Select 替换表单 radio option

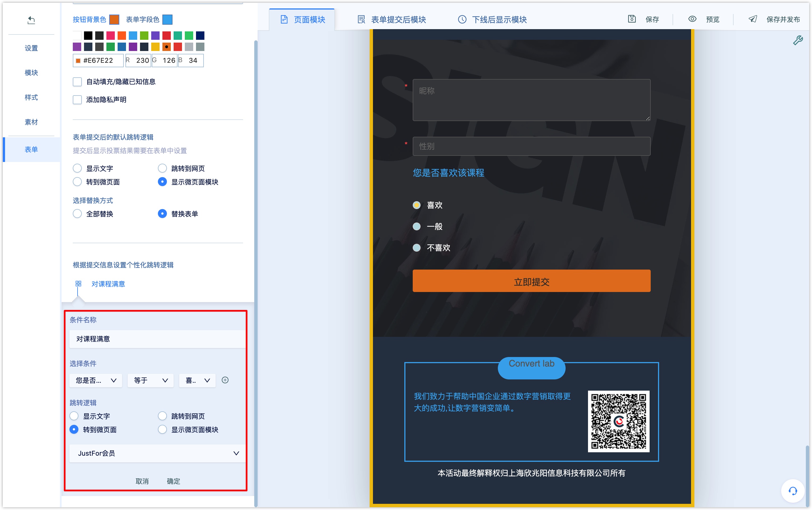pyautogui.click(x=162, y=214)
